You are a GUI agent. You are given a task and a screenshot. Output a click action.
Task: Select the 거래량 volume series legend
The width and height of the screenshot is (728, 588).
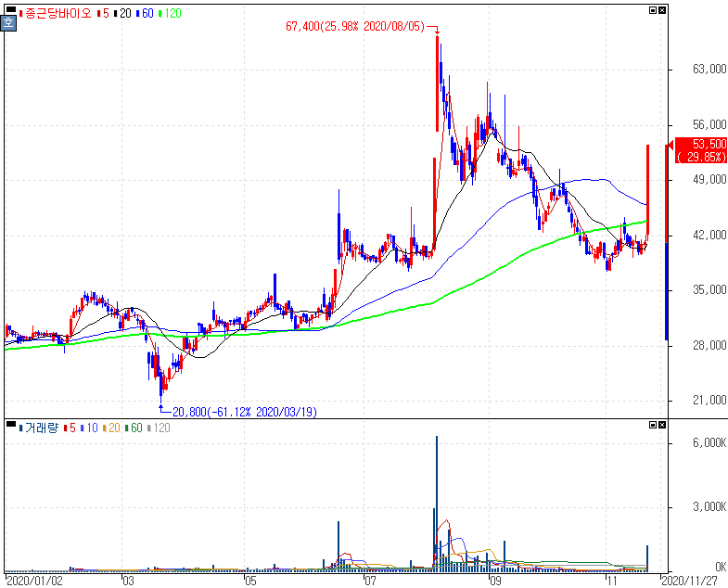click(x=39, y=428)
